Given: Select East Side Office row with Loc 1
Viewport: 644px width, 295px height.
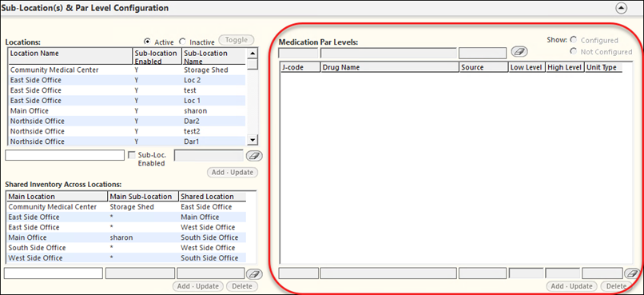Looking at the screenshot, I should 126,101.
